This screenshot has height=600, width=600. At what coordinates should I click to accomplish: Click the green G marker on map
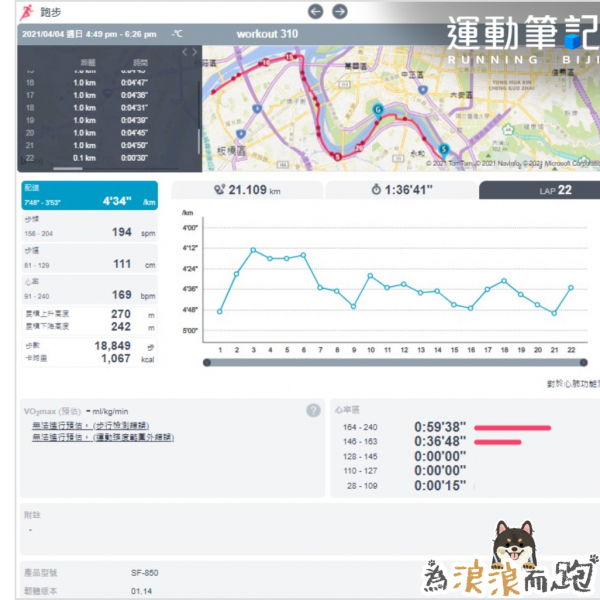[377, 109]
